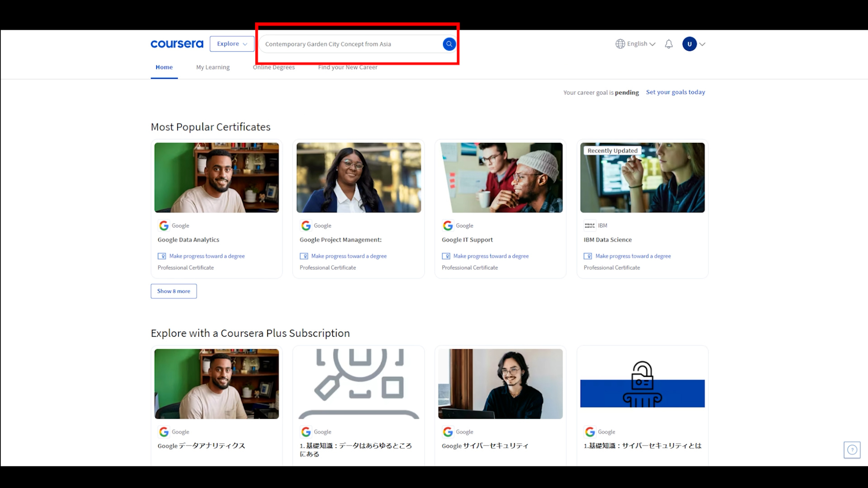This screenshot has width=868, height=488.
Task: Click Make progress toward a degree under Google IT Support
Action: pyautogui.click(x=491, y=256)
